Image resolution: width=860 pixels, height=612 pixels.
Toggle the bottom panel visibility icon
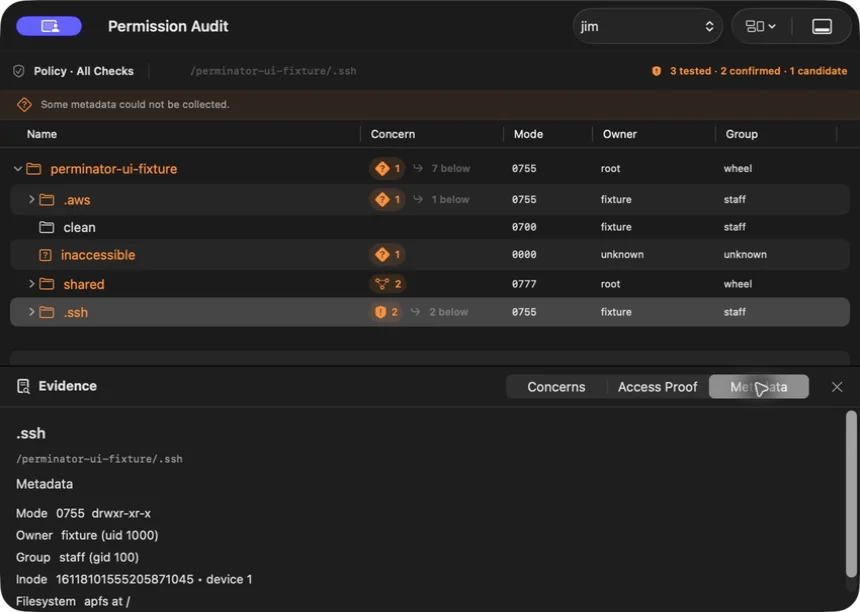click(x=822, y=26)
